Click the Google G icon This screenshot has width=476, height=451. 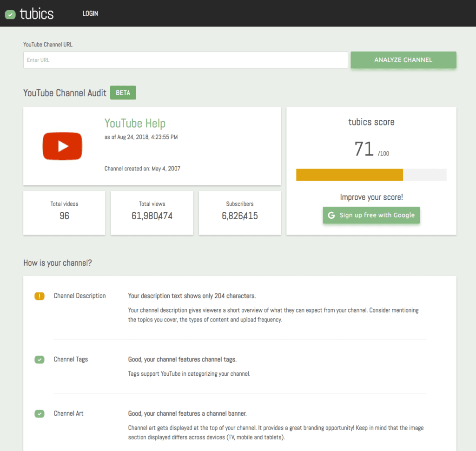coord(331,215)
